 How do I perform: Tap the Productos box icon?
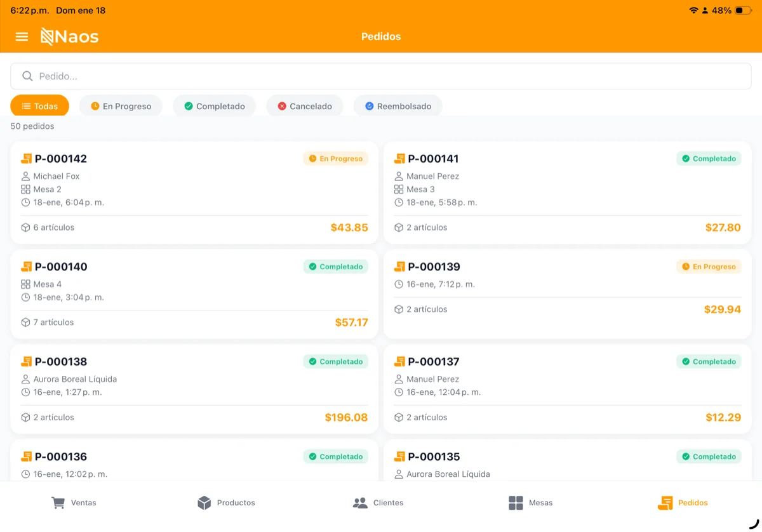pyautogui.click(x=204, y=503)
